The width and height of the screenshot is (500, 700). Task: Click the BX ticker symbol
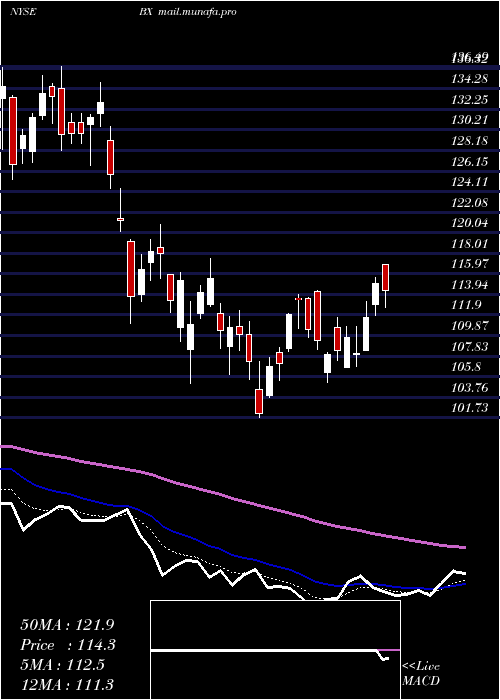pyautogui.click(x=146, y=12)
